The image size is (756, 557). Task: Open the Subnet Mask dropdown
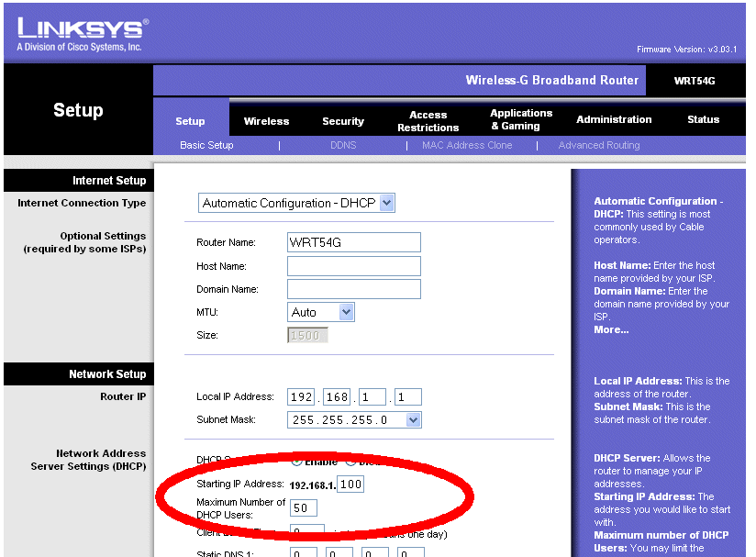(354, 419)
